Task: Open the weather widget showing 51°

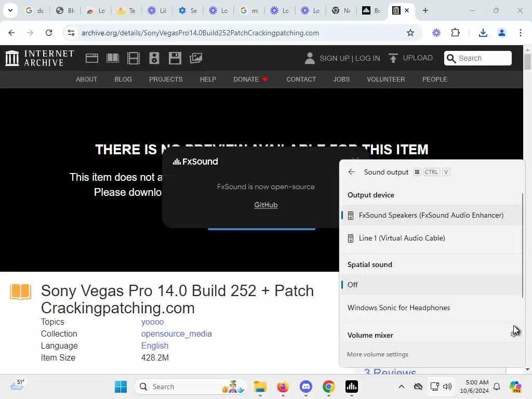Action: coord(17,385)
